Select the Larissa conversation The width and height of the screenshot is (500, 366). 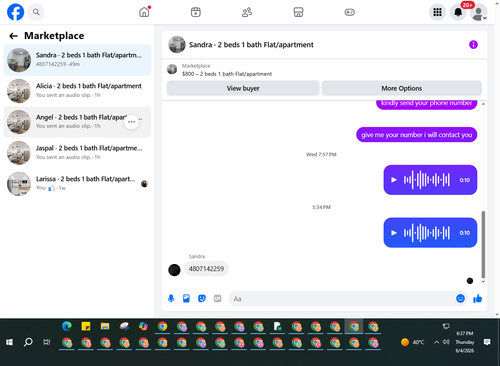(77, 184)
